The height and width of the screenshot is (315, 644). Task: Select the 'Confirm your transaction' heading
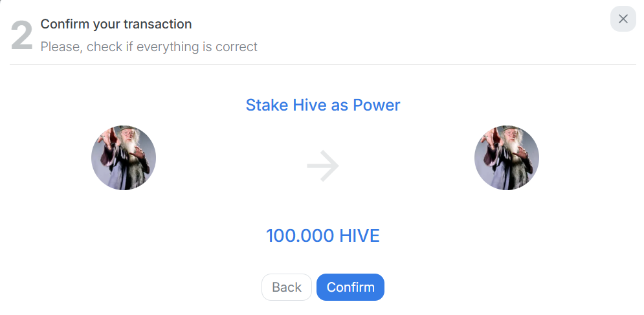pos(116,24)
